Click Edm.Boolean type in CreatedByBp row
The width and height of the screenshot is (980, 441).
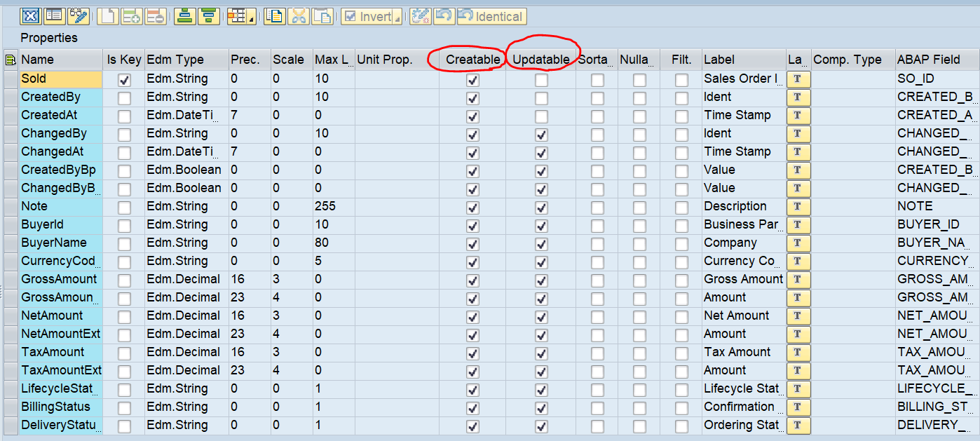[x=186, y=170]
